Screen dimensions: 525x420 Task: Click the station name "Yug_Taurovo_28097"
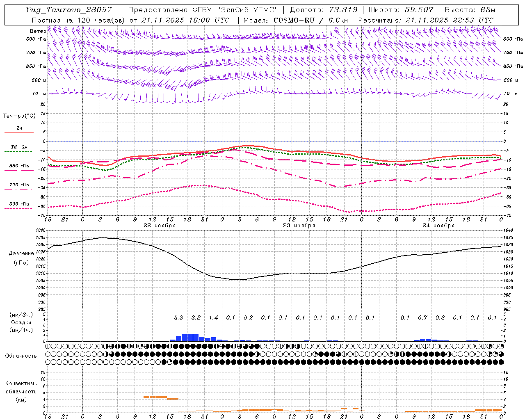click(x=69, y=10)
